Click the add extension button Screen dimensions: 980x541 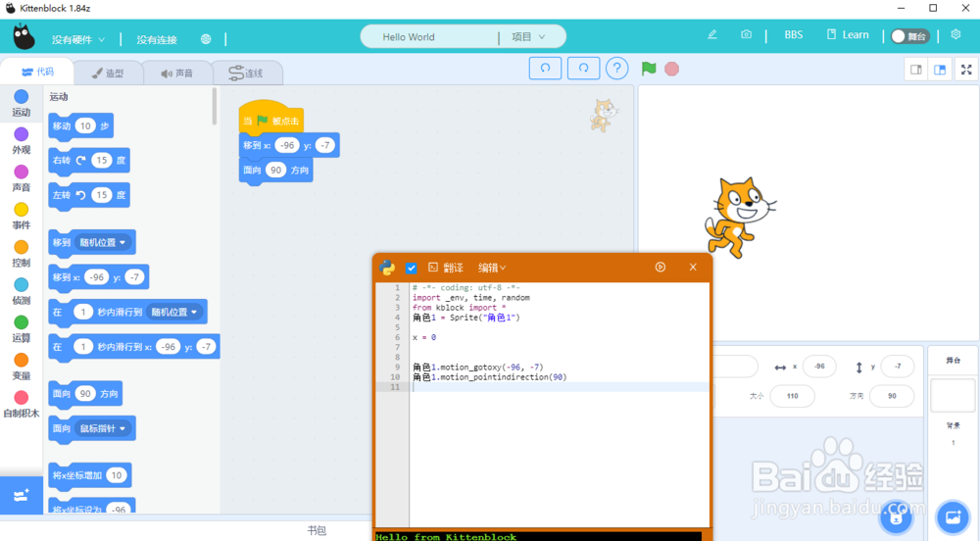coord(22,495)
